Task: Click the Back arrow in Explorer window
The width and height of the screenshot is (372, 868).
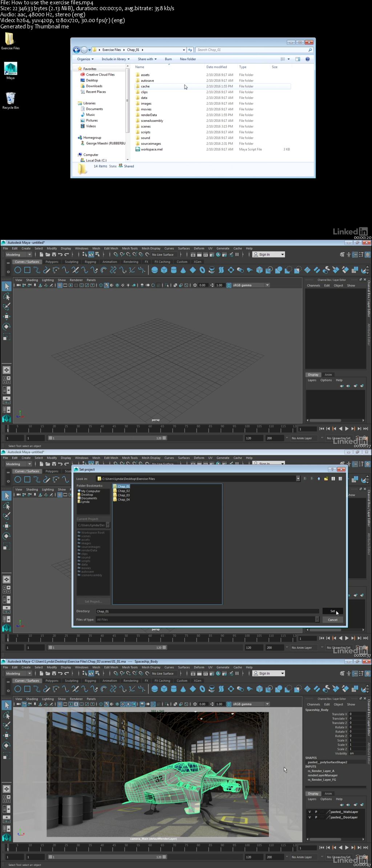Action: 76,50
